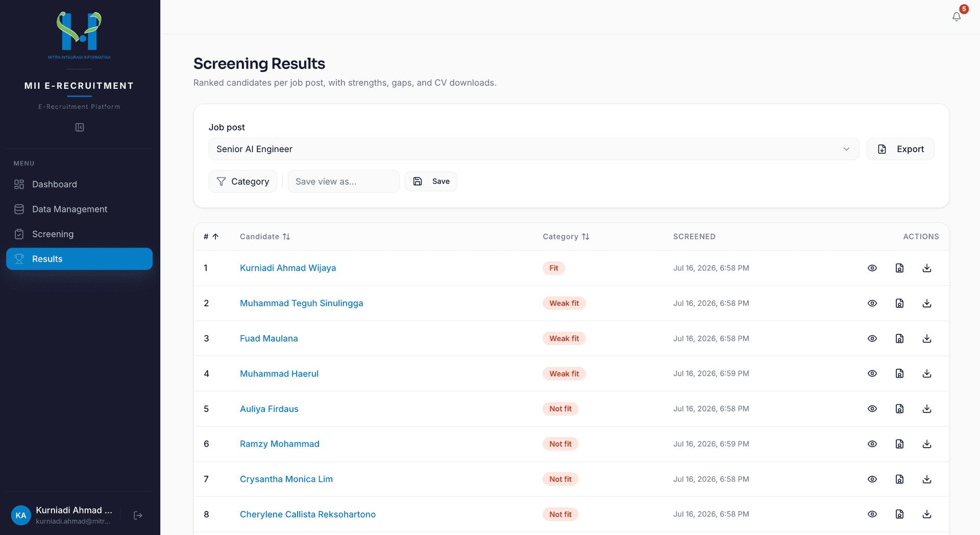View details eye icon for Muhammad Haerul

click(872, 374)
